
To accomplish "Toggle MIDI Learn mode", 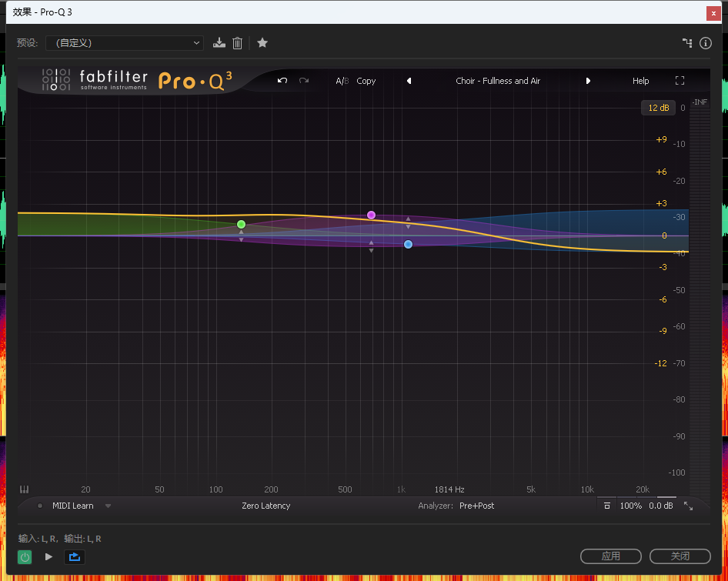I will [x=72, y=506].
